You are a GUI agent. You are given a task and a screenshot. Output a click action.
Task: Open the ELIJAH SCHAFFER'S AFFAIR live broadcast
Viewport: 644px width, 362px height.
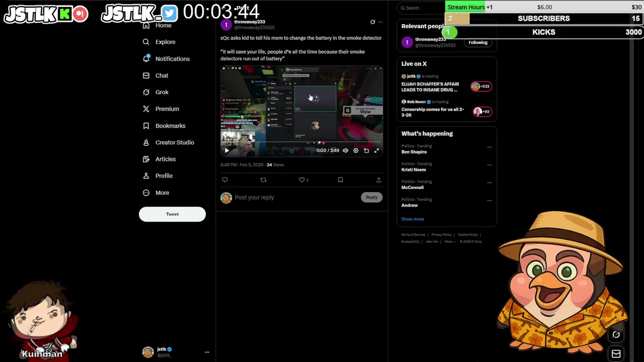tap(430, 87)
